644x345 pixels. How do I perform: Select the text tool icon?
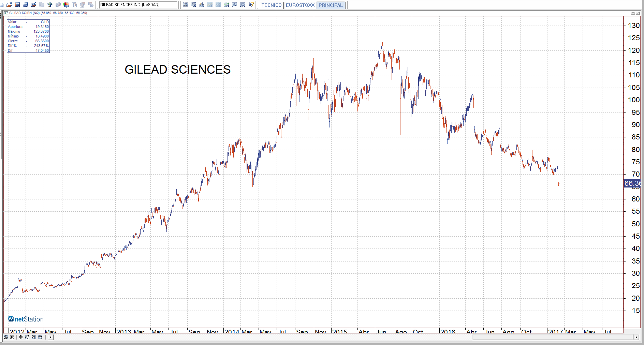point(75,5)
